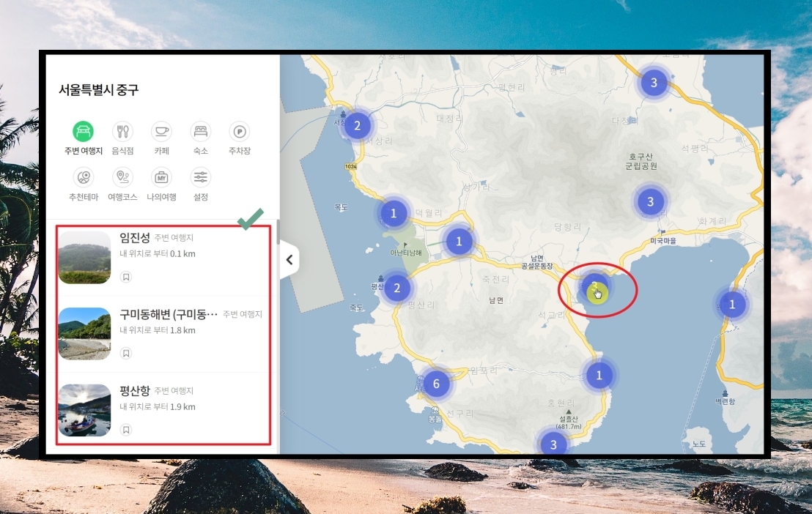This screenshot has width=812, height=514.
Task: Select the 주변 여행지 category icon
Action: click(83, 132)
